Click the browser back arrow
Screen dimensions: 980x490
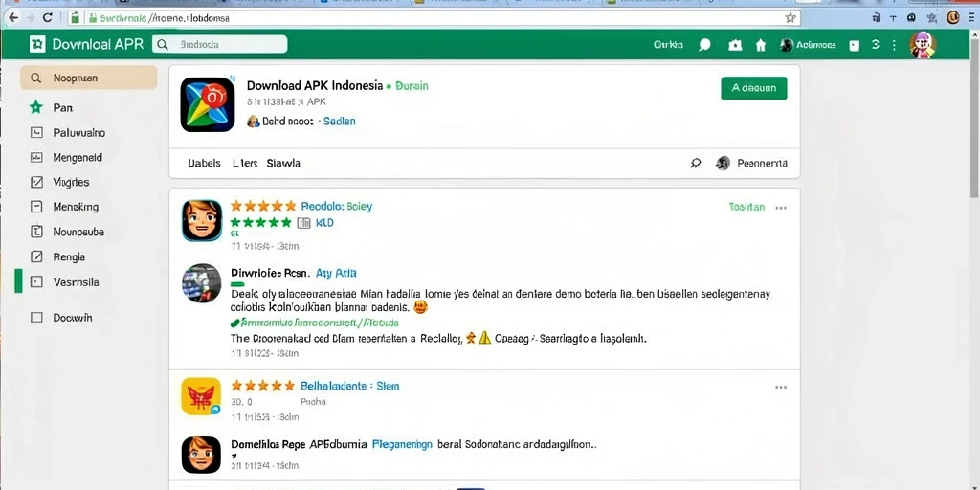pyautogui.click(x=13, y=18)
